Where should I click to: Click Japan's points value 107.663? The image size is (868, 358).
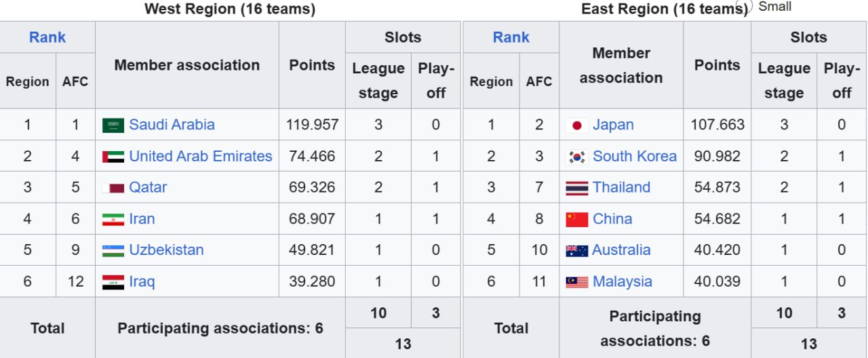tap(717, 125)
